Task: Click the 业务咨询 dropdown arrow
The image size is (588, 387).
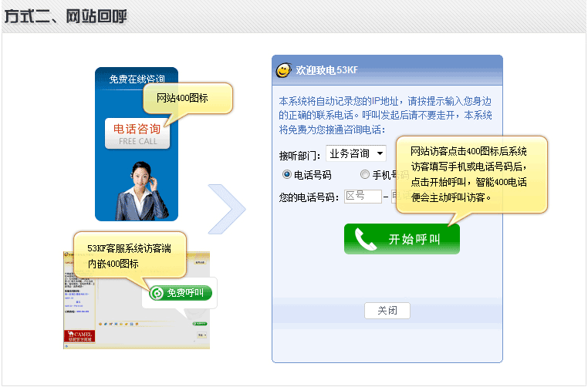Action: pyautogui.click(x=380, y=153)
